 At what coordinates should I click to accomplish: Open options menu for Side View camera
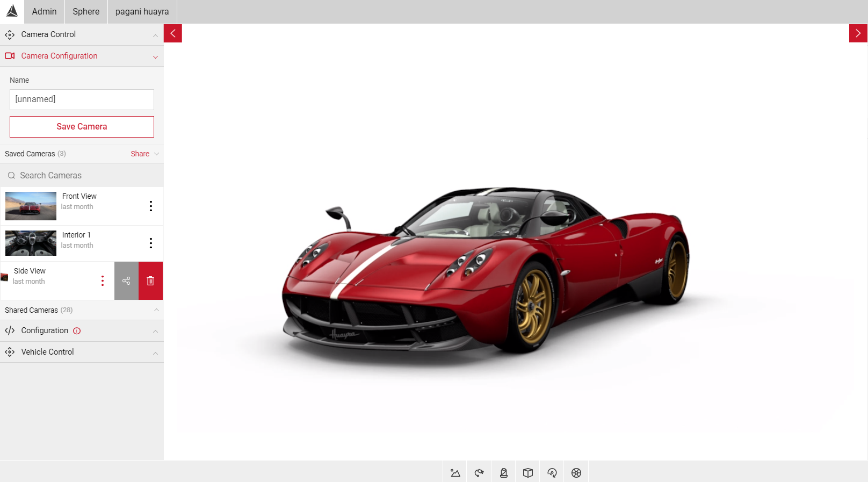tap(103, 281)
